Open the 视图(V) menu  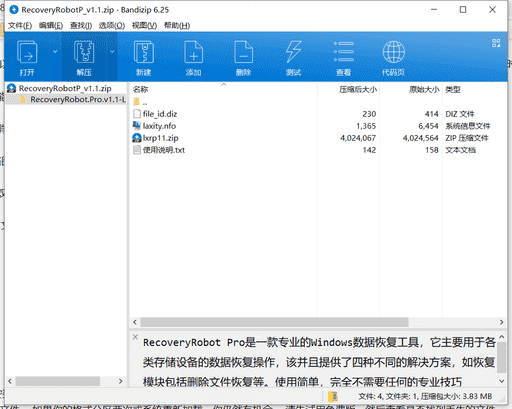coord(144,26)
